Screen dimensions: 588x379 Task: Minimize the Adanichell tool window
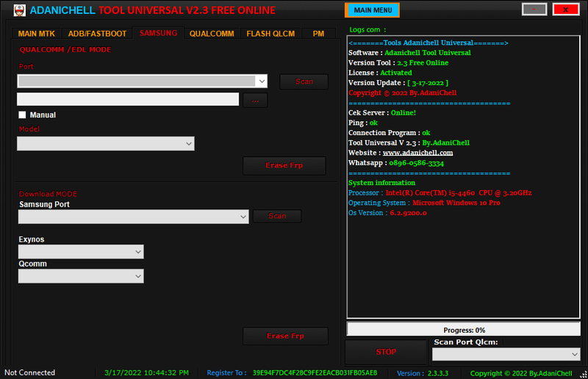[534, 10]
